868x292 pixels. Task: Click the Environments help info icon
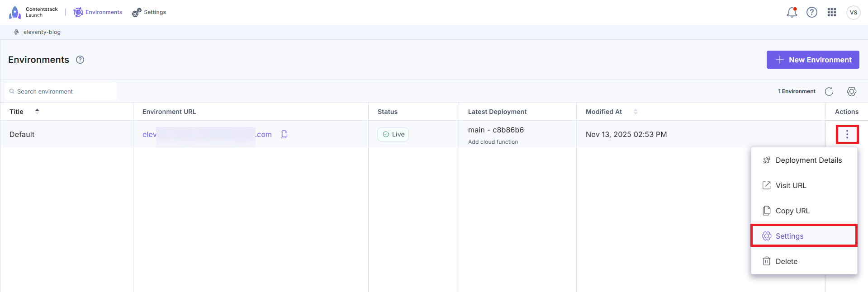point(80,60)
